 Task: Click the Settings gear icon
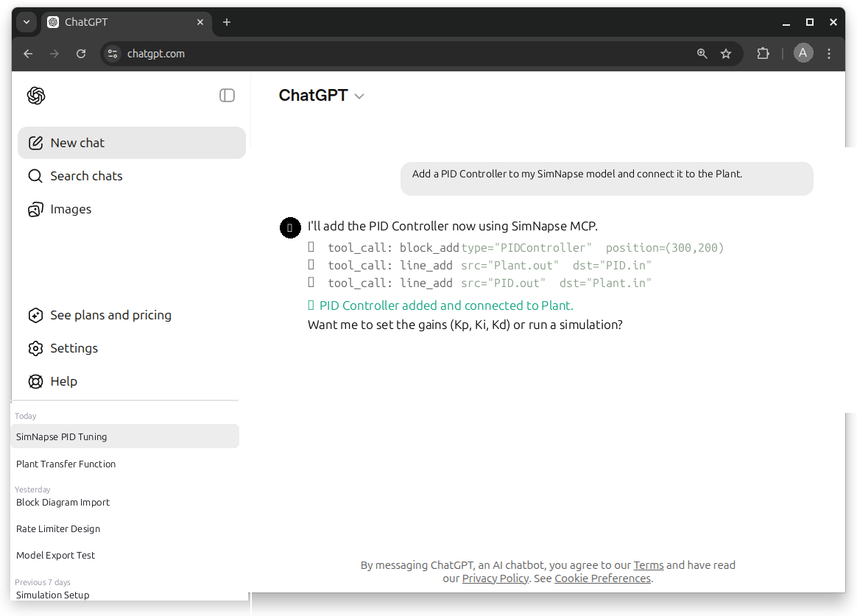35,348
